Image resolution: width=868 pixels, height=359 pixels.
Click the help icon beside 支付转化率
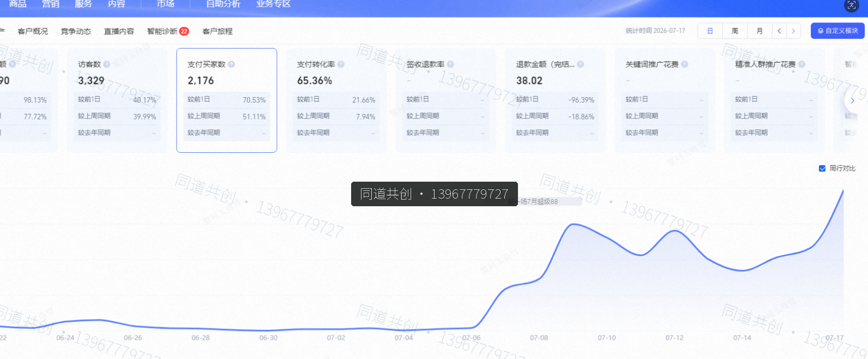pyautogui.click(x=341, y=64)
